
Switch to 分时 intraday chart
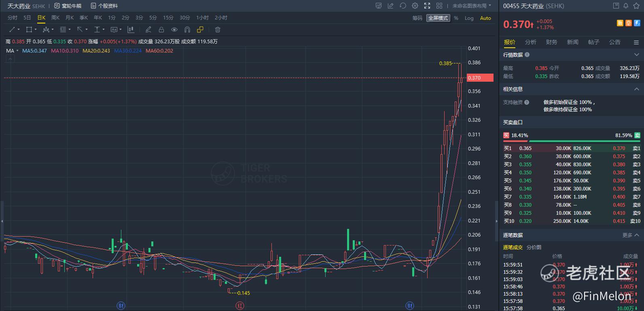point(13,18)
